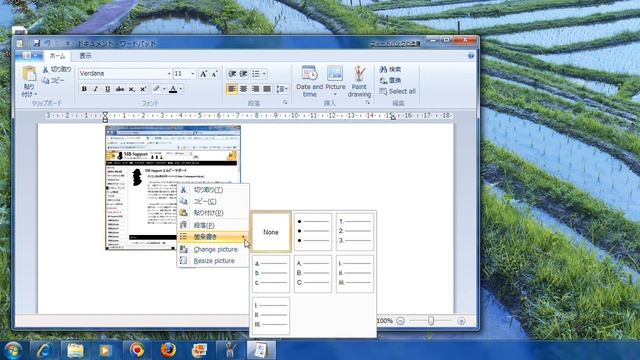Click the Copy button in ribbon
Viewport: 640px width, 360px height.
coord(53,81)
